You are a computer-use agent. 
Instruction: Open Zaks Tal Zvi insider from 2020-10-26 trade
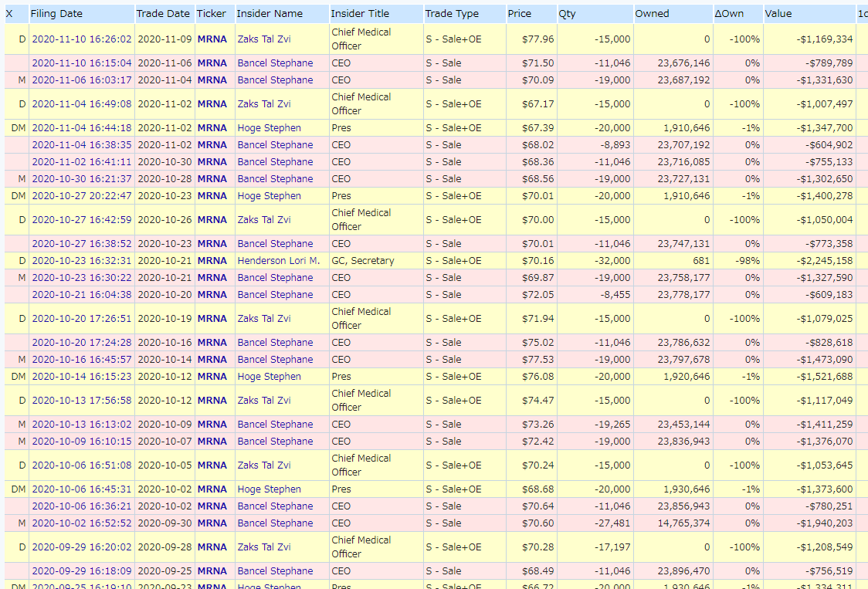(264, 220)
